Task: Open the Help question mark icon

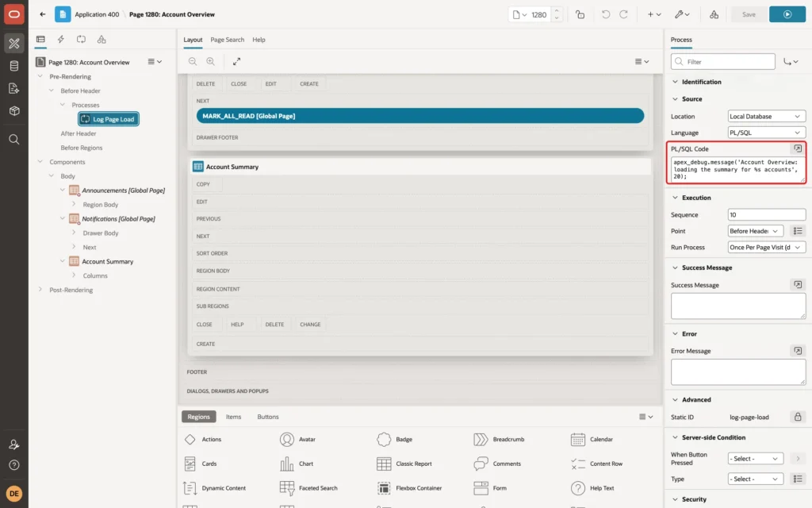Action: pyautogui.click(x=14, y=465)
